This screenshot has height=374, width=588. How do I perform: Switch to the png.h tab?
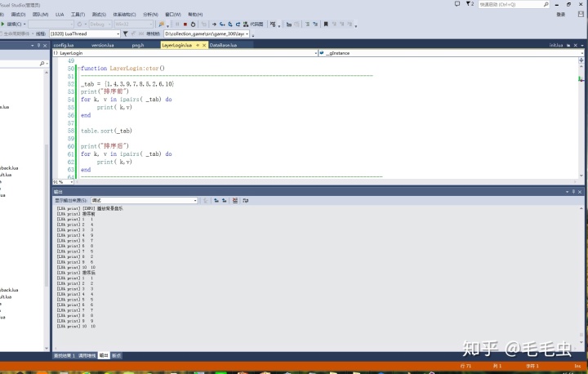(x=138, y=45)
